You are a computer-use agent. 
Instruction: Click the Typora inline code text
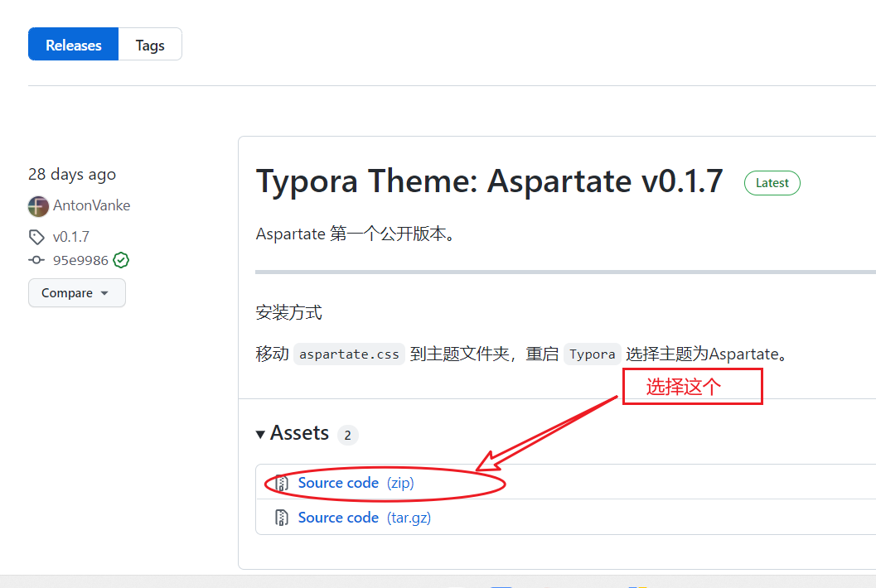593,354
